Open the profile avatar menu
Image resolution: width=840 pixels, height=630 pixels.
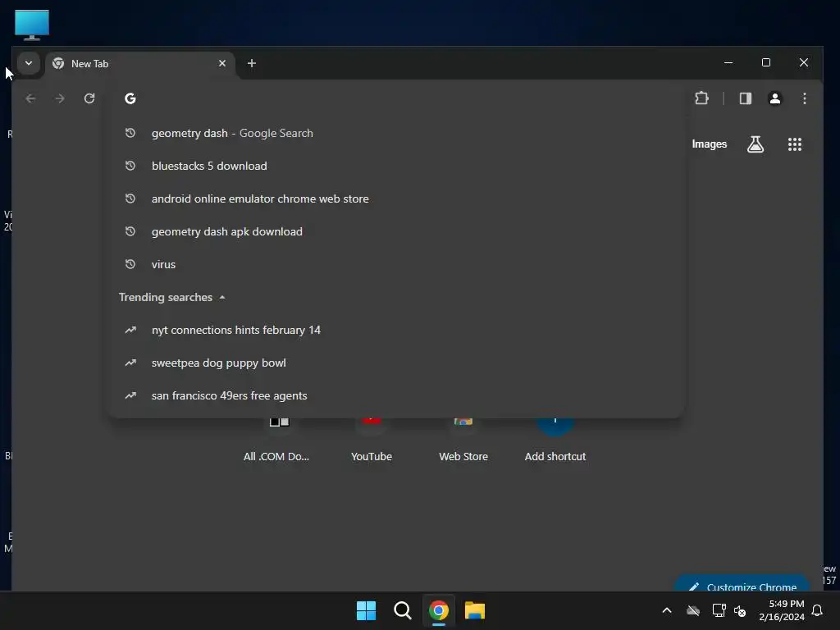[x=774, y=98]
